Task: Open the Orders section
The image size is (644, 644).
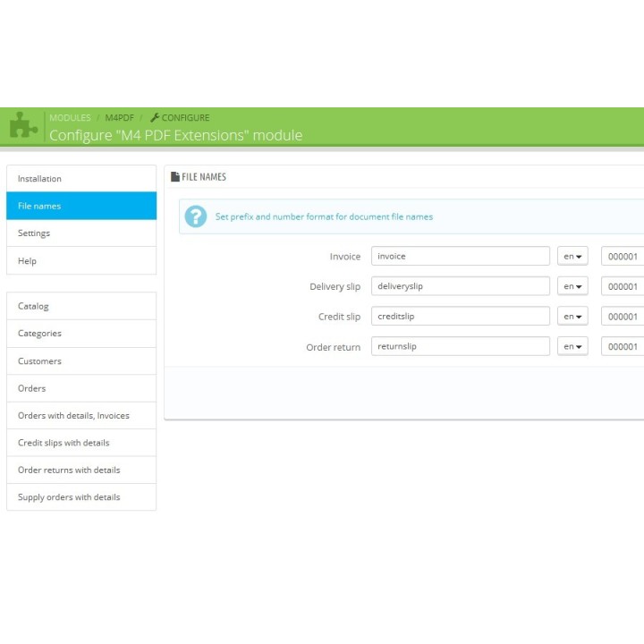Action: [81, 388]
